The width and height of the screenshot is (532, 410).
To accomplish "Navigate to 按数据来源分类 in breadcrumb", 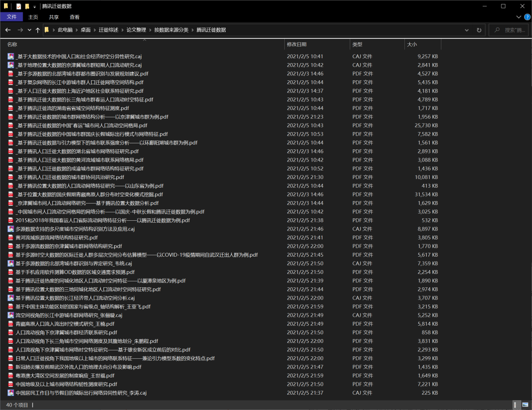I will click(171, 30).
